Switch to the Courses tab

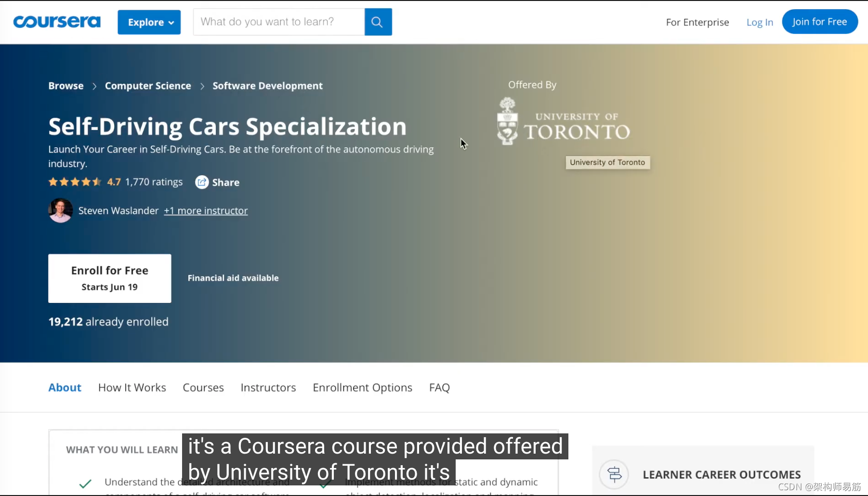[x=203, y=388]
